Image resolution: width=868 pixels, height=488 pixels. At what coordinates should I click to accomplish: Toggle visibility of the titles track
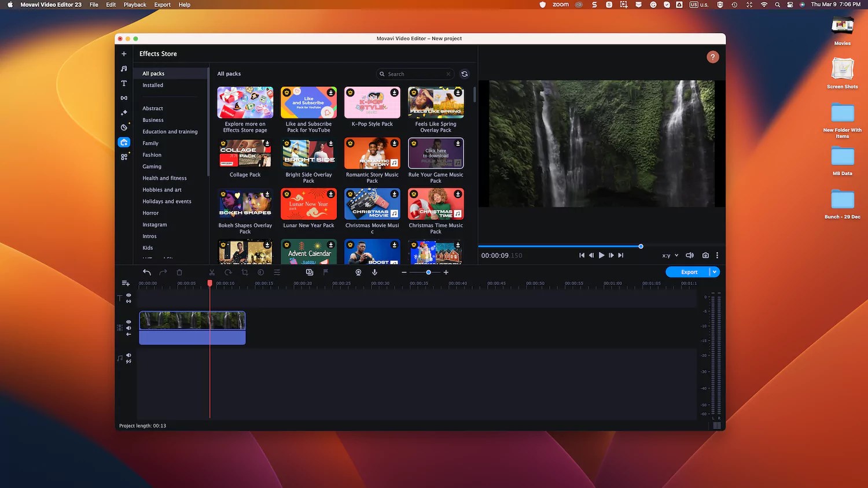click(128, 295)
